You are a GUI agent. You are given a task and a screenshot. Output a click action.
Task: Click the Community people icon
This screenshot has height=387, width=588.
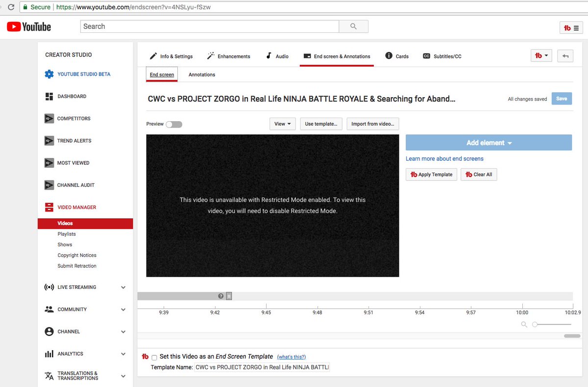coord(49,310)
